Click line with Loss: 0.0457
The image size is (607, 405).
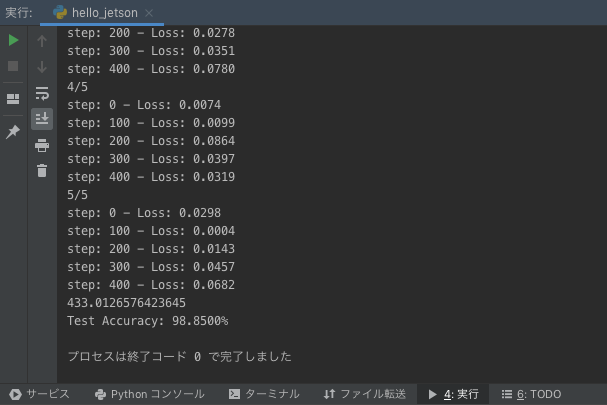(x=151, y=267)
